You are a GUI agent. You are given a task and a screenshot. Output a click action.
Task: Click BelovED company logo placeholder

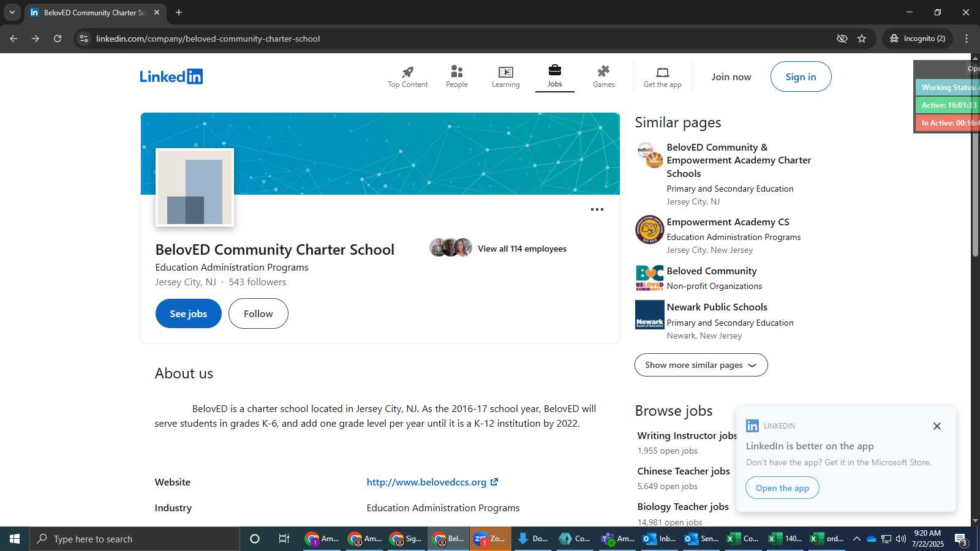pyautogui.click(x=195, y=187)
